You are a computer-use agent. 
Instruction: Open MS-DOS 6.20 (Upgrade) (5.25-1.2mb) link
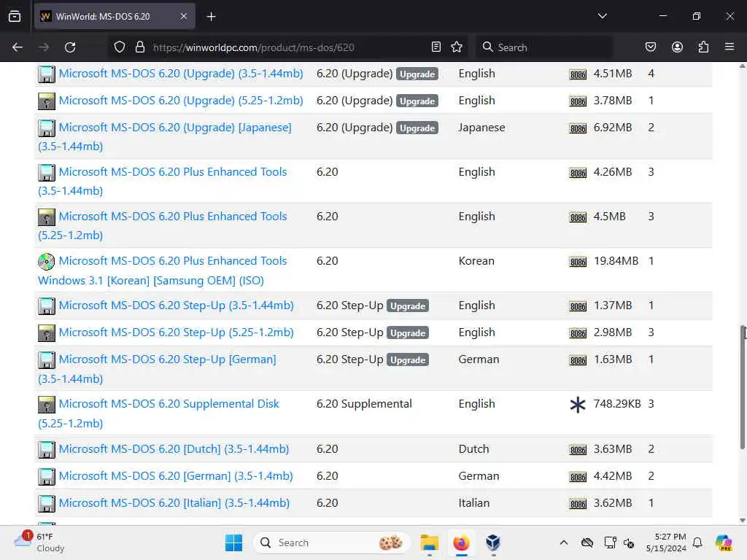(181, 101)
